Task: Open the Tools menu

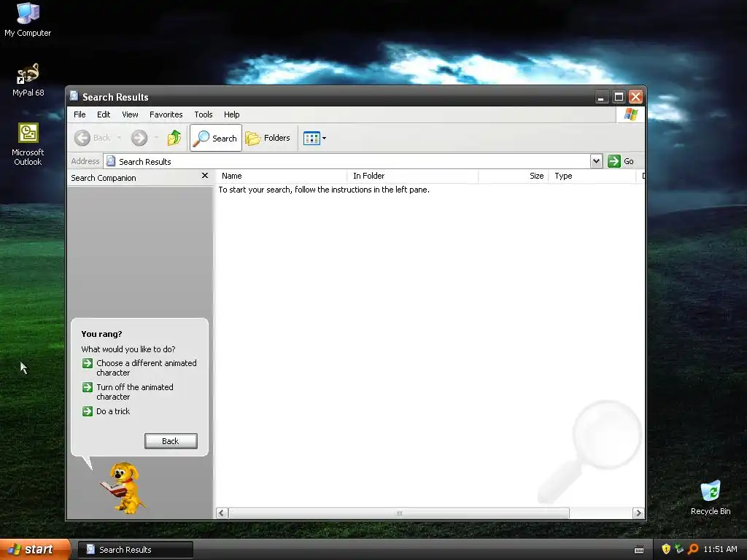Action: pos(204,114)
